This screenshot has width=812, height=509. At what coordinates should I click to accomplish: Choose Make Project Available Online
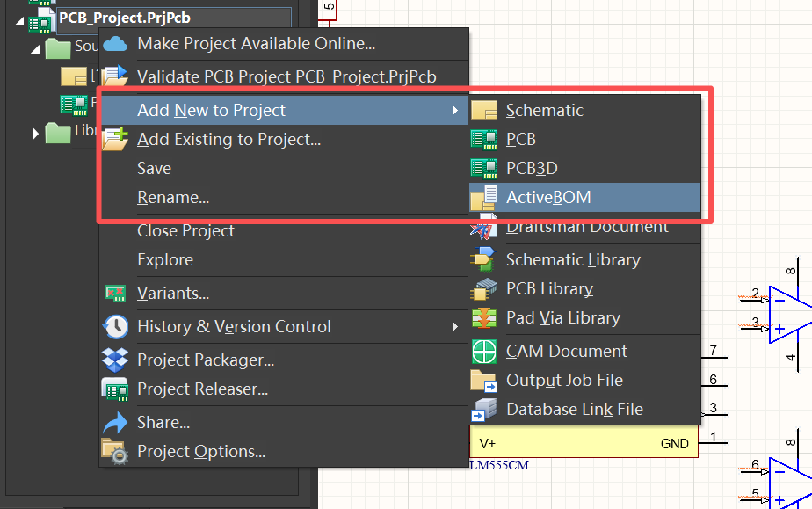click(284, 44)
